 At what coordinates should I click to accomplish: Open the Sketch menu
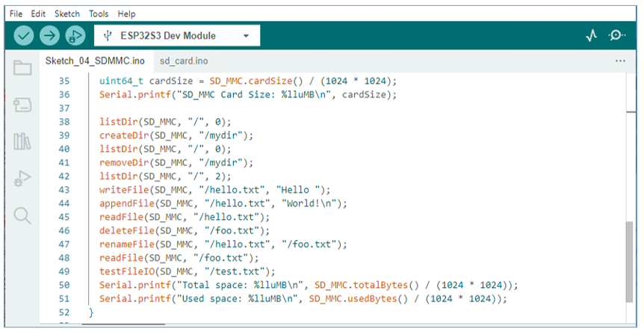67,14
